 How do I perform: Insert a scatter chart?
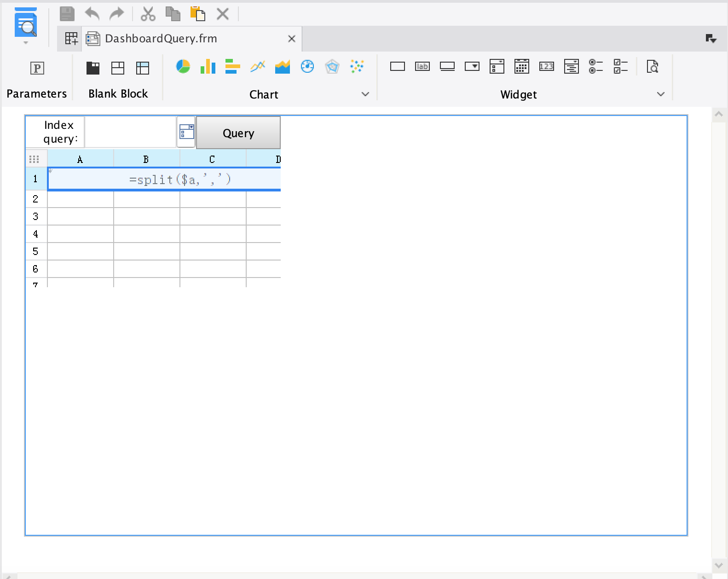357,67
